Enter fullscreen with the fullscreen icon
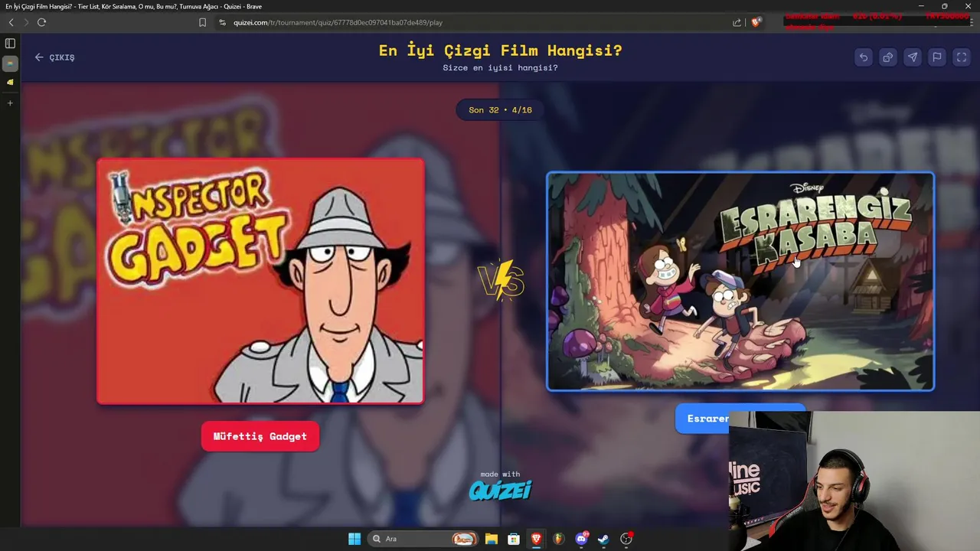 pyautogui.click(x=961, y=57)
